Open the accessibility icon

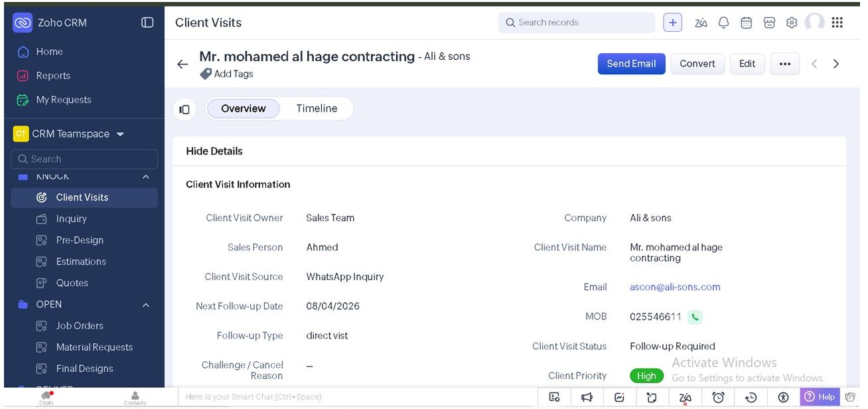click(783, 397)
